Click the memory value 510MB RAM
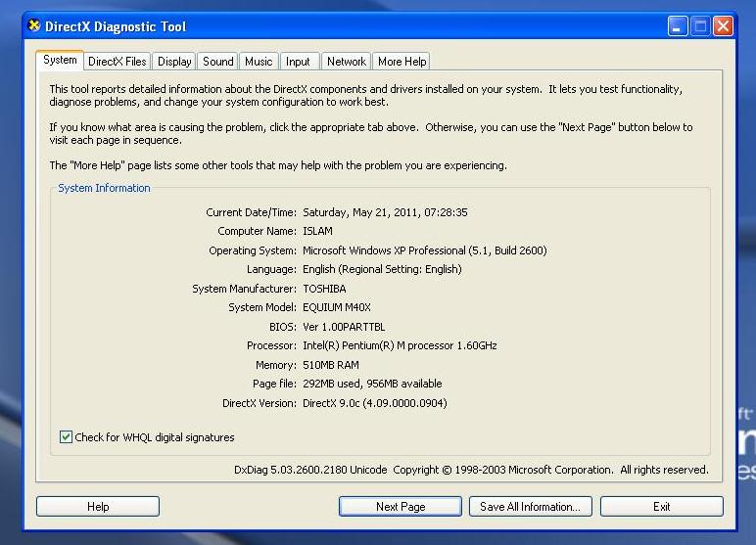This screenshot has height=545, width=756. coord(331,365)
